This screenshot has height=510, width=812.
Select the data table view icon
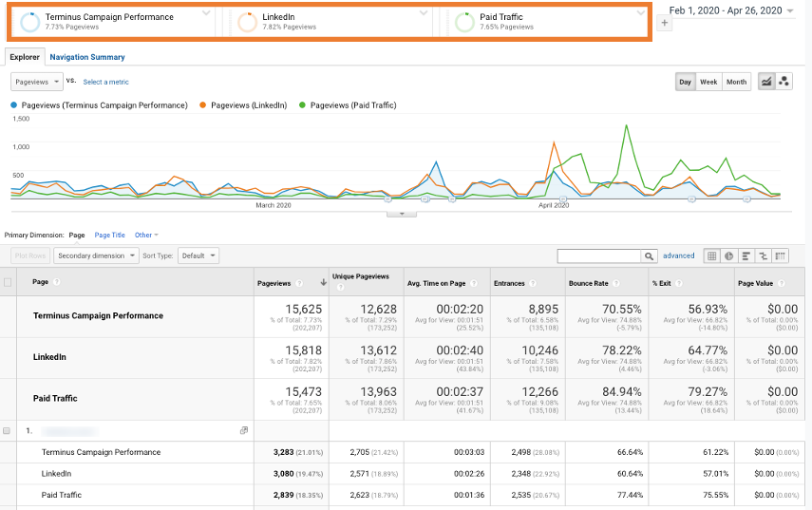tap(712, 255)
